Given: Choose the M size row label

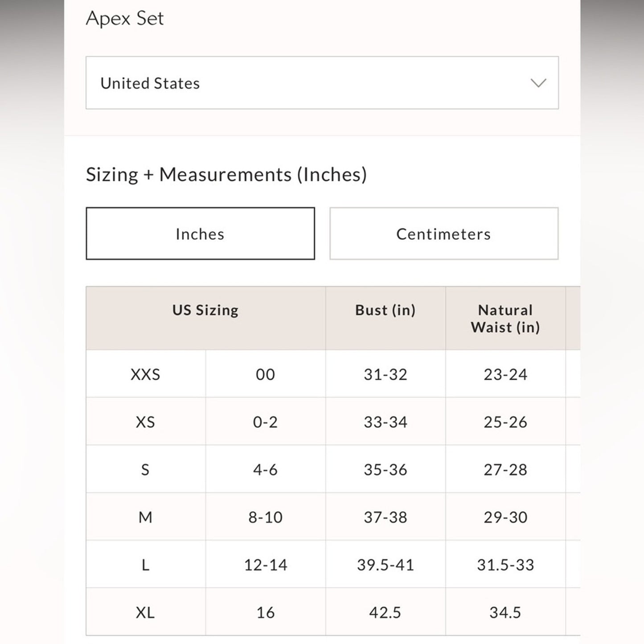Looking at the screenshot, I should click(145, 517).
